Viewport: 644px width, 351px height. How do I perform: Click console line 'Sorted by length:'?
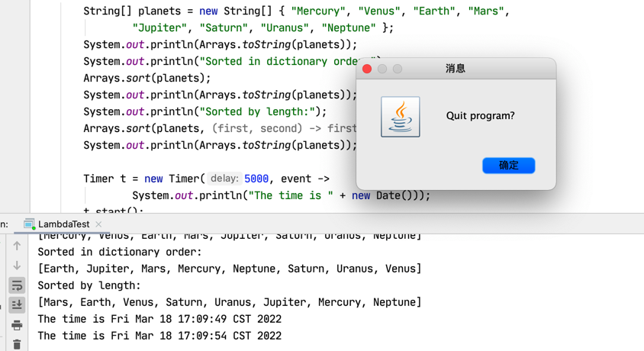click(89, 285)
